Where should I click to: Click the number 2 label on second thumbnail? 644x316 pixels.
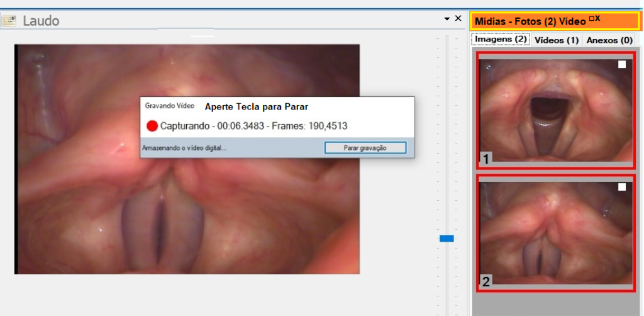click(x=486, y=281)
